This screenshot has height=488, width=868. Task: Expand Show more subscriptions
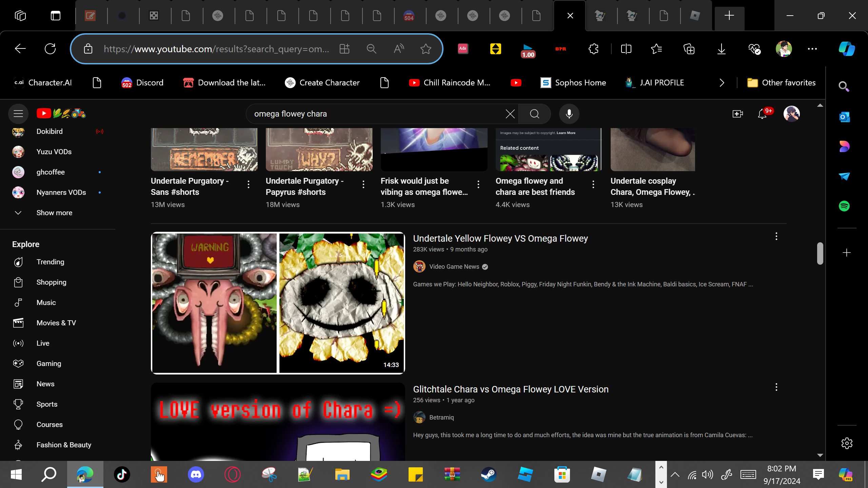[x=54, y=213]
